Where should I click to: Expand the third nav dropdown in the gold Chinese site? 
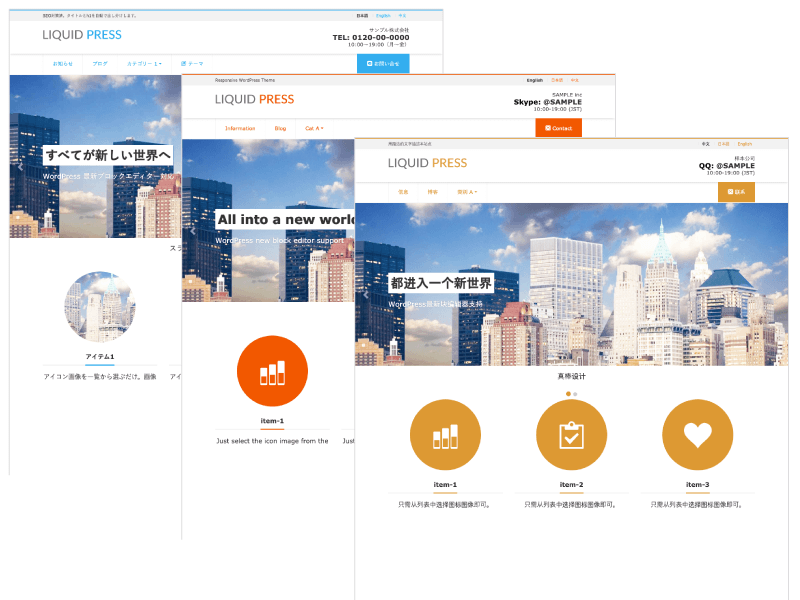click(x=467, y=192)
